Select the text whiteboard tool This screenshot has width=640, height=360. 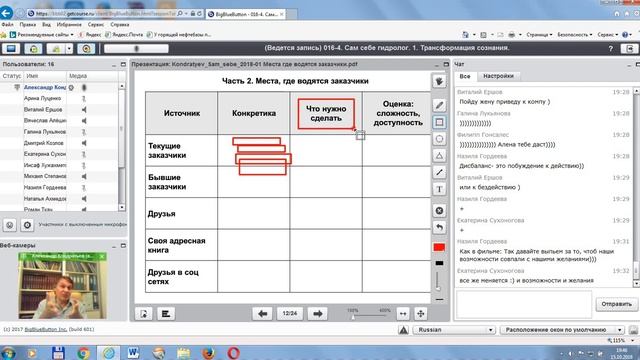pos(439,189)
